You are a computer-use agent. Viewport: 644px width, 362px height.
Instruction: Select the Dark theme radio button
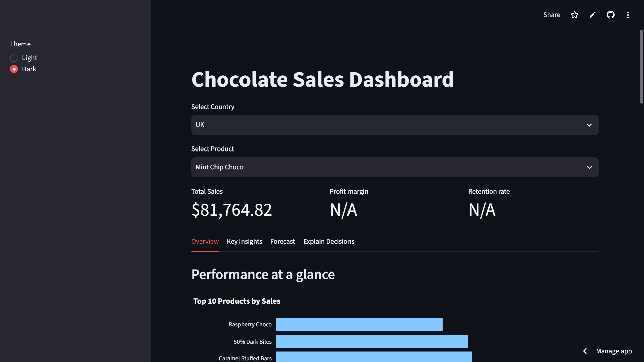tap(14, 69)
